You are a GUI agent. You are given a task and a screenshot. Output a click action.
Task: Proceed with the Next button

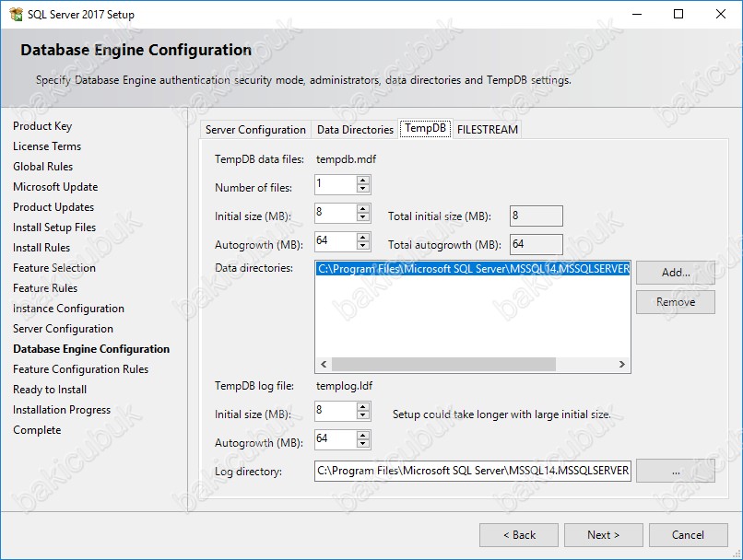pos(603,535)
